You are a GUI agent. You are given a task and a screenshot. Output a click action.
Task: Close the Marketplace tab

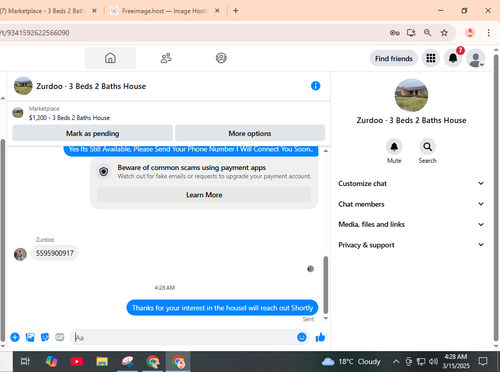click(x=94, y=11)
